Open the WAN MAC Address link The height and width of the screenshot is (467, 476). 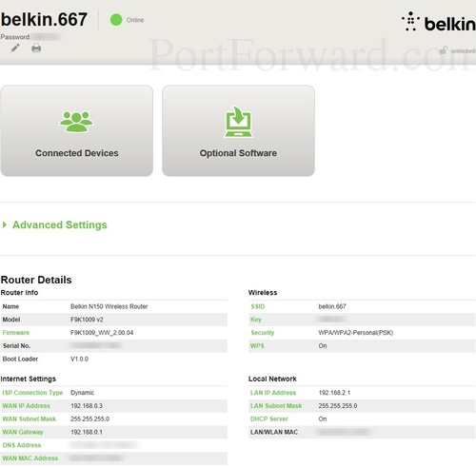pos(30,458)
